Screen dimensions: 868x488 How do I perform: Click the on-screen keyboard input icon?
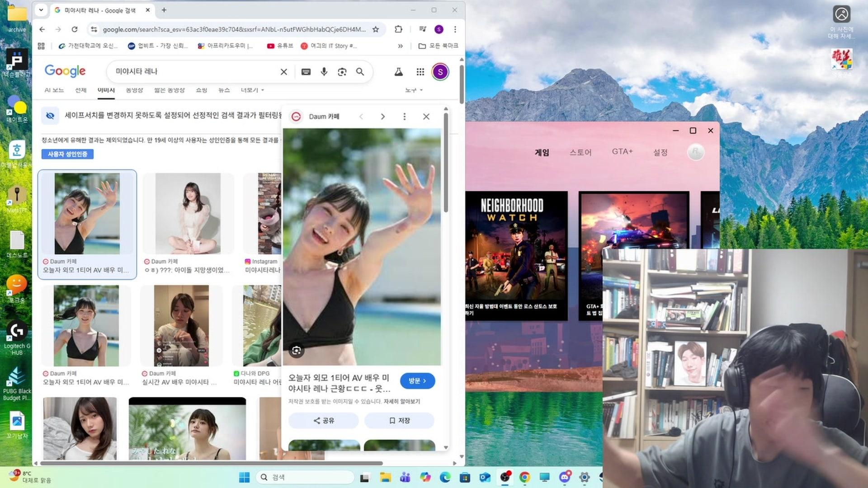click(306, 72)
